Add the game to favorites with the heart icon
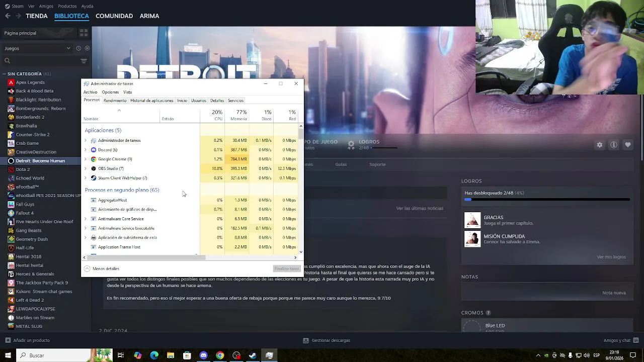 (628, 145)
